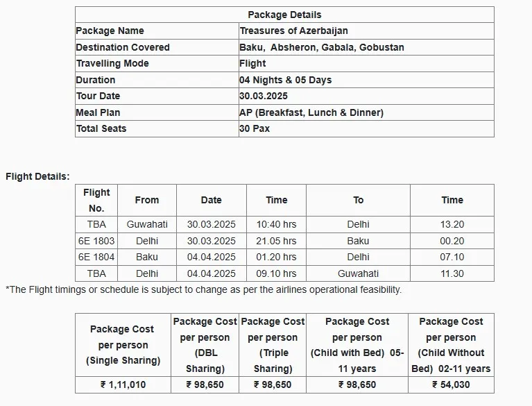Screen dimensions: 532x406
Task: Click 'Baku, Absheron, Gabala, Gobustan' destinations
Action: pos(322,47)
